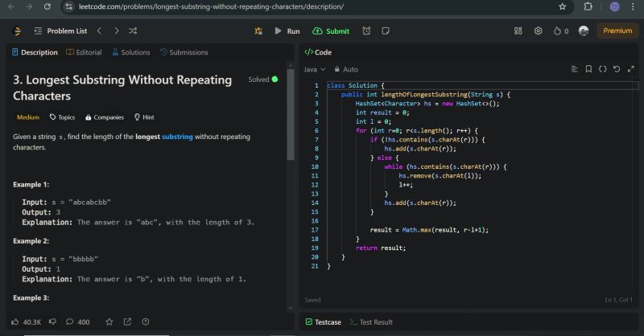644x336 pixels.
Task: Show the Hint
Action: [x=144, y=117]
